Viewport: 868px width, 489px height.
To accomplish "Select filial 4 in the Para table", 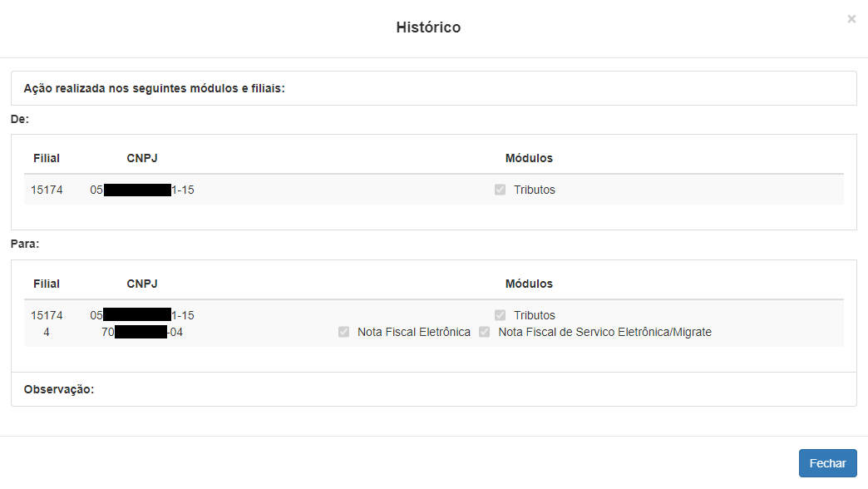I will click(x=47, y=333).
